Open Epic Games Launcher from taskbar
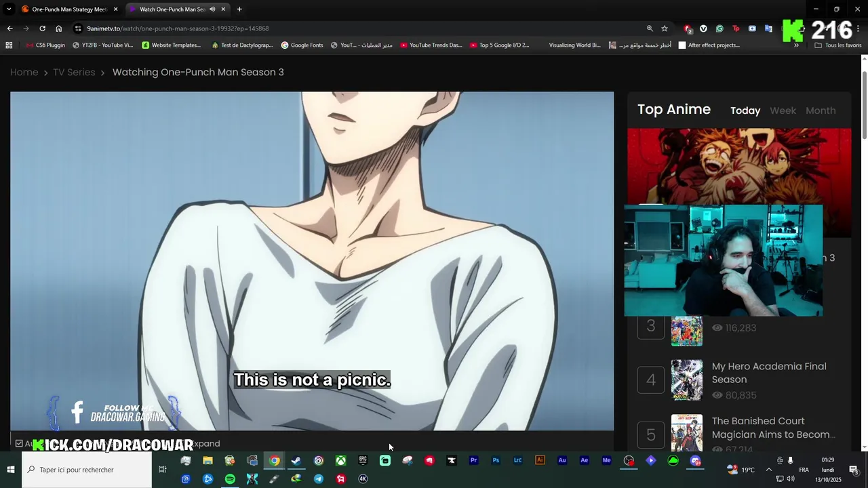868x488 pixels. click(363, 461)
